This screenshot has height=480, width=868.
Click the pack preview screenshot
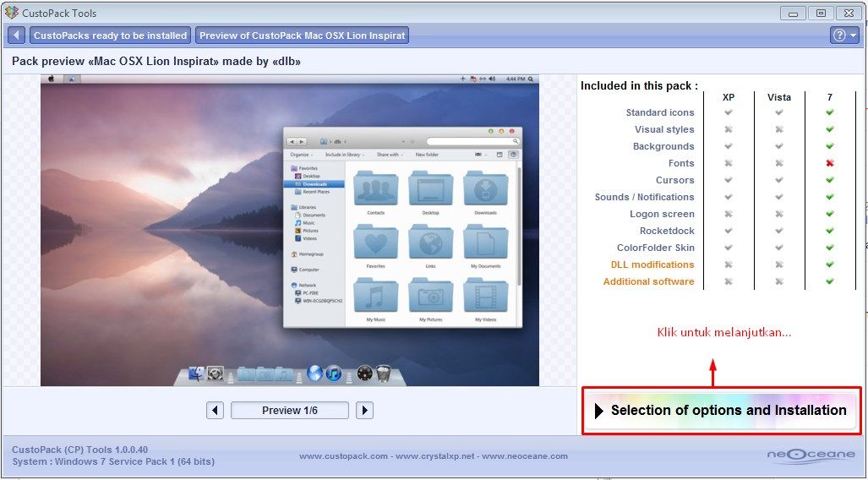click(x=290, y=231)
